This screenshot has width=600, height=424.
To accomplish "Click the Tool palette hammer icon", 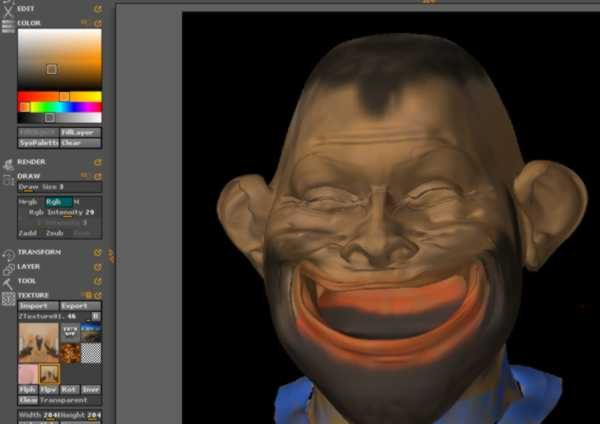I will click(8, 282).
